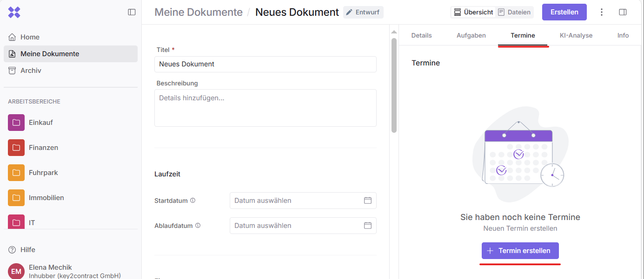
Task: Click the red Finanzen folder icon
Action: click(16, 148)
